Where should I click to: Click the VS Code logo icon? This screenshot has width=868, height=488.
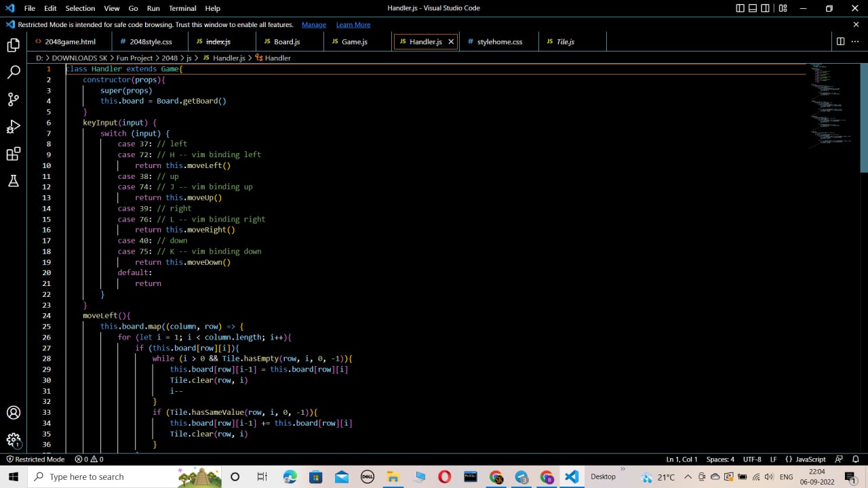(x=9, y=8)
